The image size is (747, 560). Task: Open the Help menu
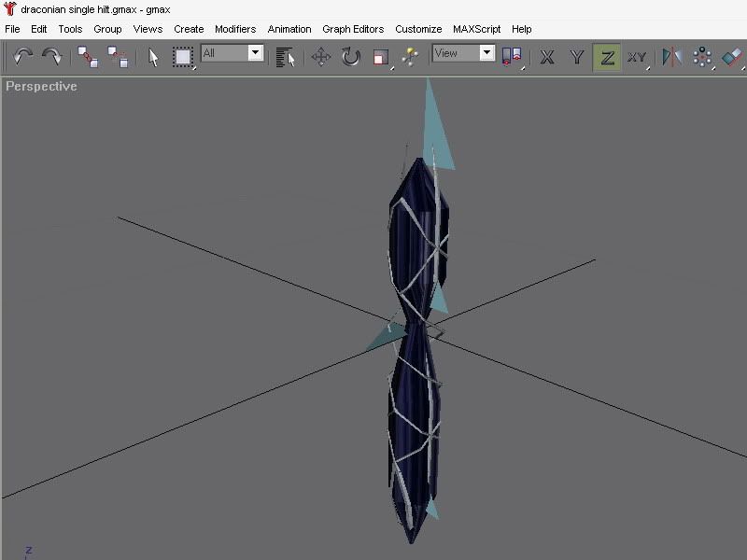coord(521,29)
